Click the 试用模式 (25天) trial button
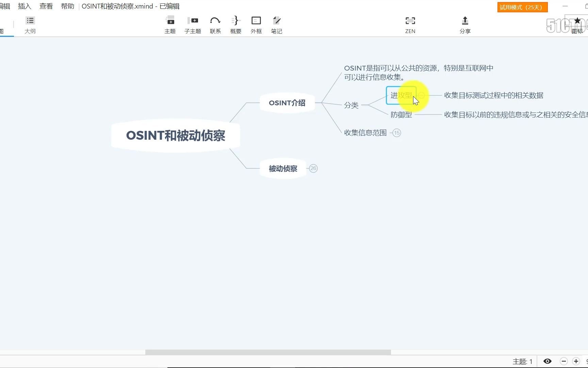The width and height of the screenshot is (588, 368). pyautogui.click(x=522, y=7)
